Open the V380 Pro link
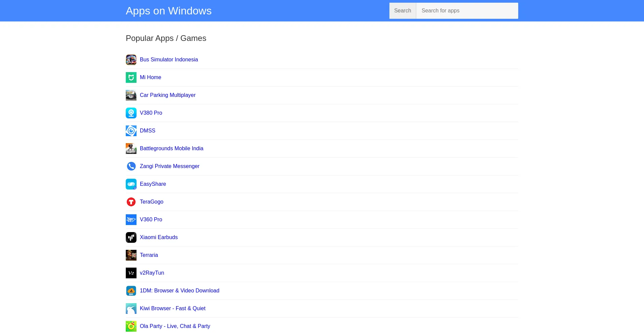The height and width of the screenshot is (333, 644). click(151, 113)
